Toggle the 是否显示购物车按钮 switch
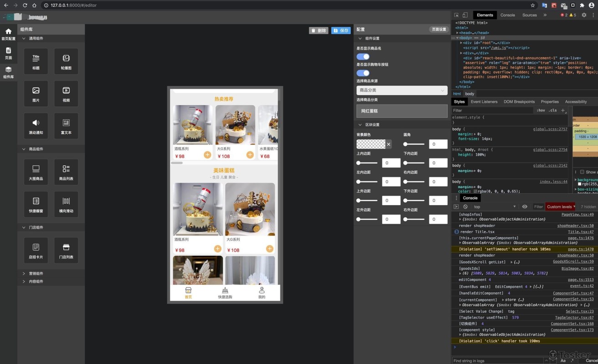 coord(363,73)
